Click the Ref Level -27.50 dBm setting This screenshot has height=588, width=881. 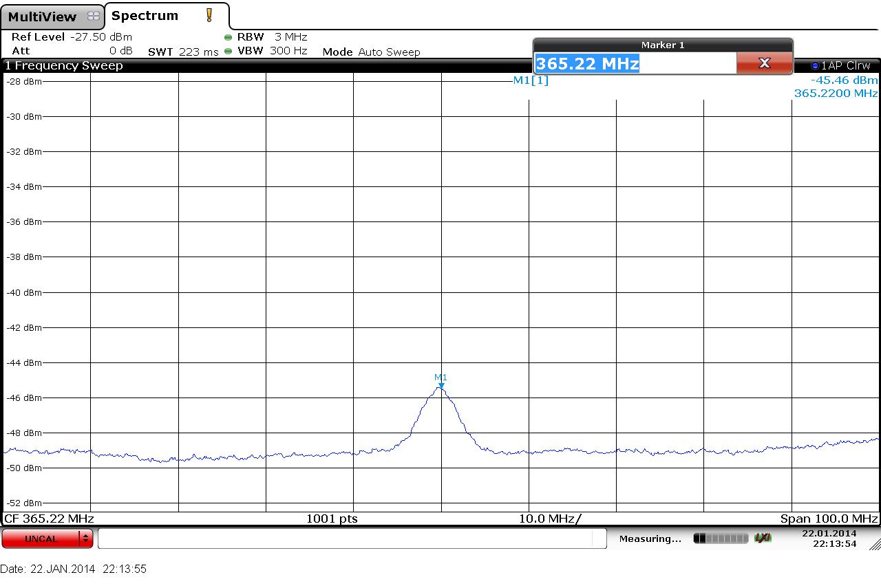tap(72, 37)
